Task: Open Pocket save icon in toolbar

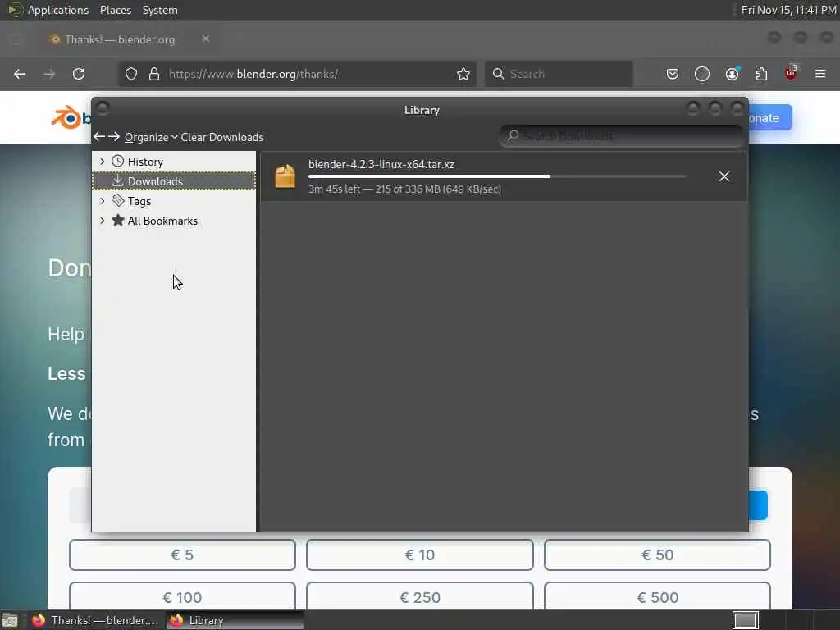Action: [x=673, y=74]
